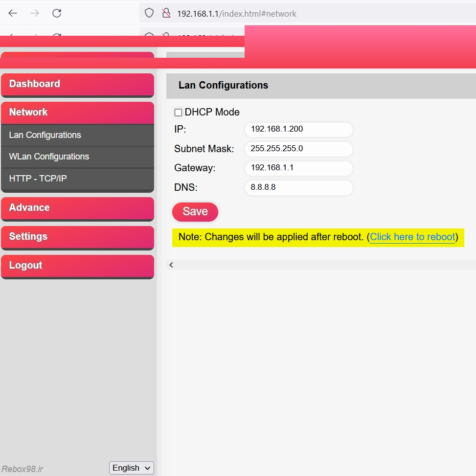Open the English language dropdown

(x=131, y=468)
